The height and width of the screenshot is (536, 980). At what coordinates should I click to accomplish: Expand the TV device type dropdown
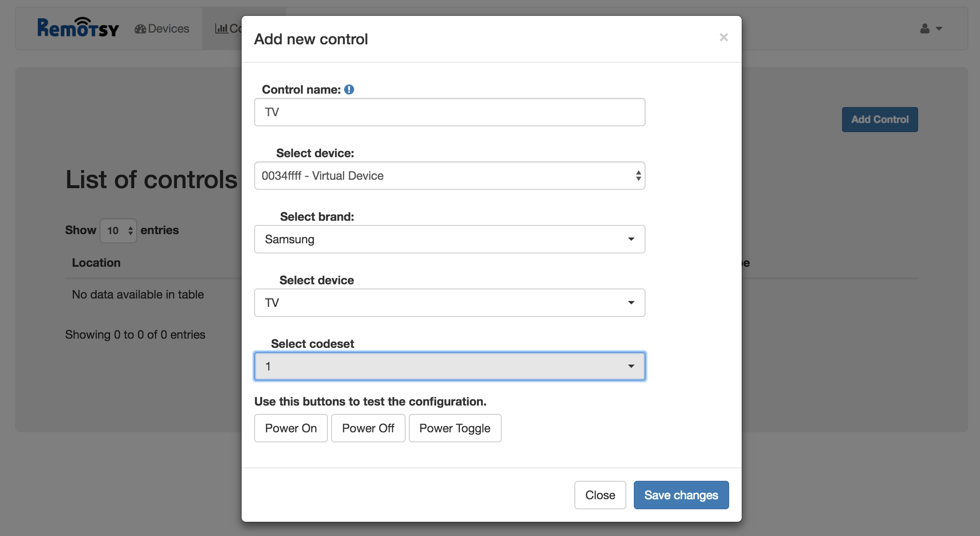pyautogui.click(x=449, y=303)
